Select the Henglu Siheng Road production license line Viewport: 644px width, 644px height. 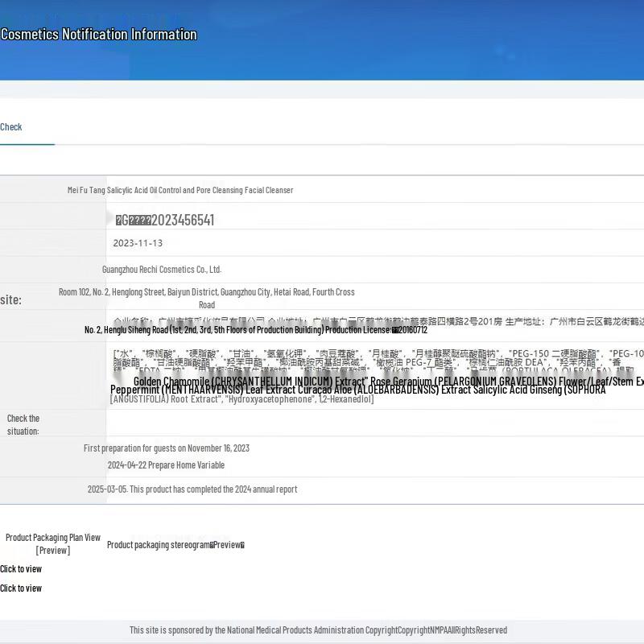click(256, 330)
